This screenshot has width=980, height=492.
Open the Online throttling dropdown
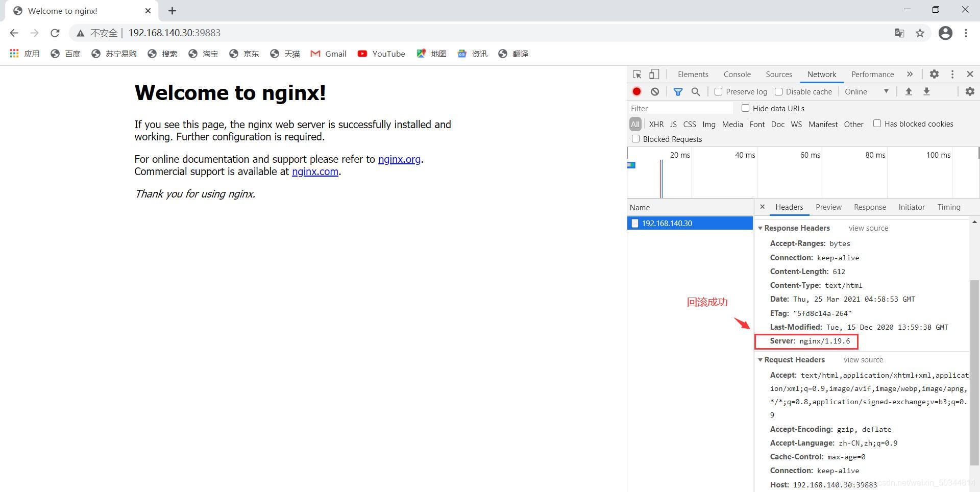867,92
